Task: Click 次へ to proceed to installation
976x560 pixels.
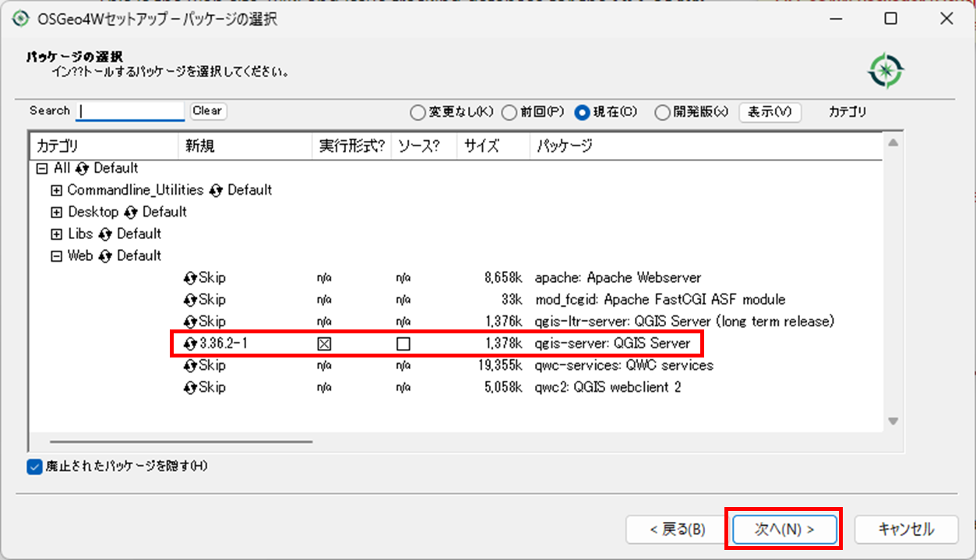Action: coord(784,529)
